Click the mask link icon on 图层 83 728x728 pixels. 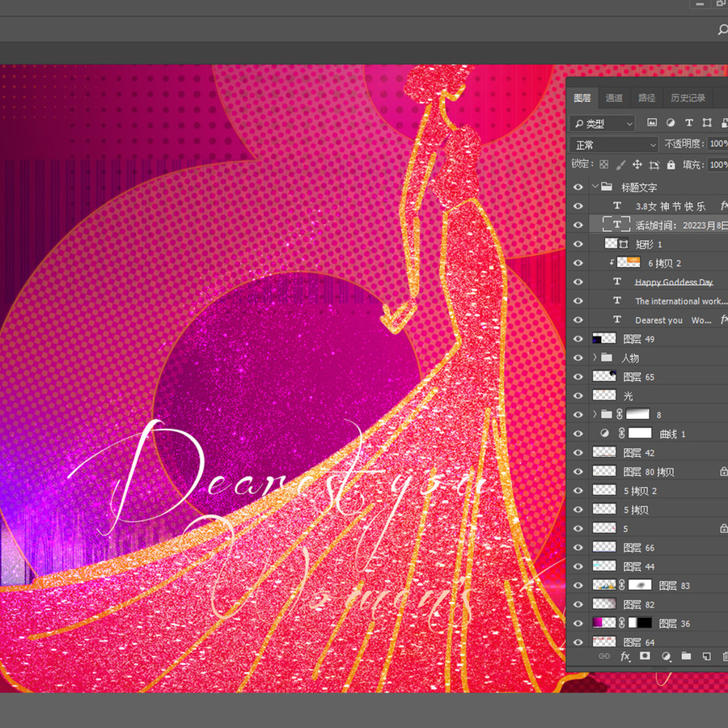coord(622,585)
